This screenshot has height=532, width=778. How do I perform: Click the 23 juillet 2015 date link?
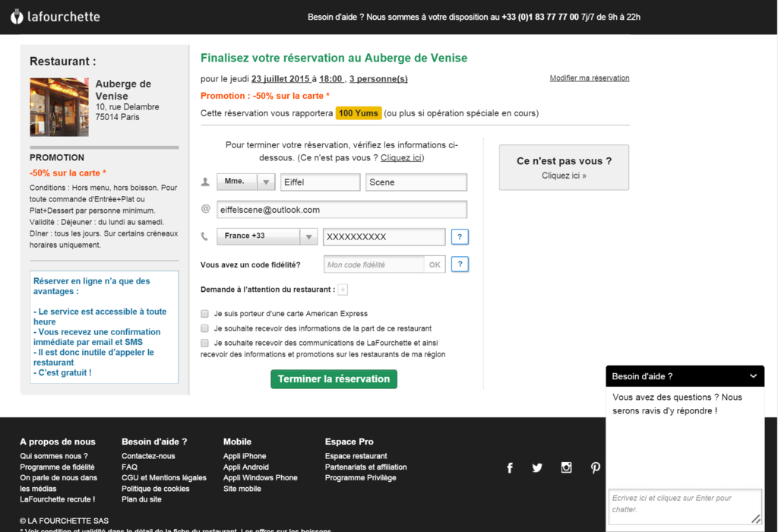pos(281,79)
